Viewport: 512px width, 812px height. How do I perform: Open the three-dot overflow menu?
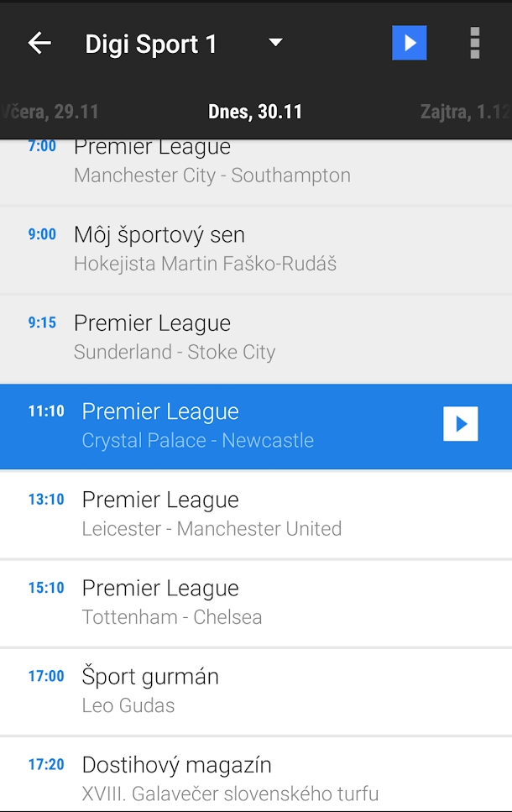474,44
